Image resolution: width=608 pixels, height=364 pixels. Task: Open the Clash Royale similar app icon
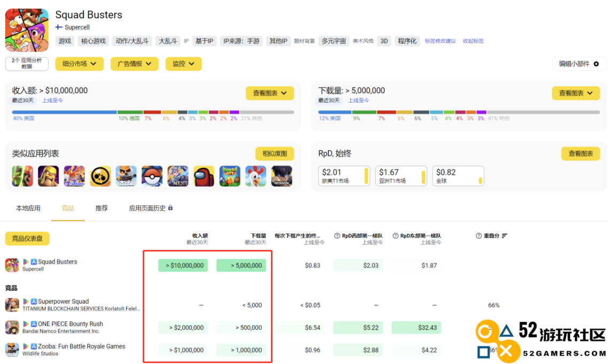coord(22,176)
